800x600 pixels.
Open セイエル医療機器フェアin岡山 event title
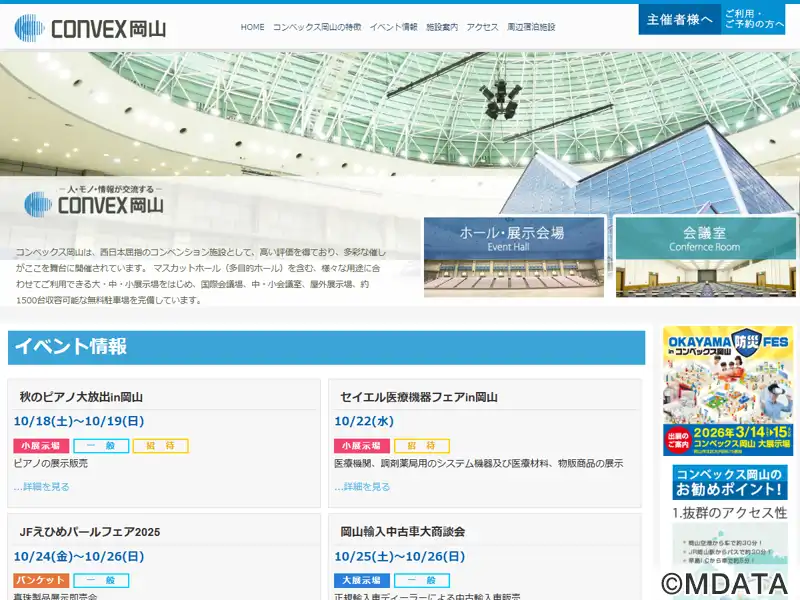tap(419, 397)
